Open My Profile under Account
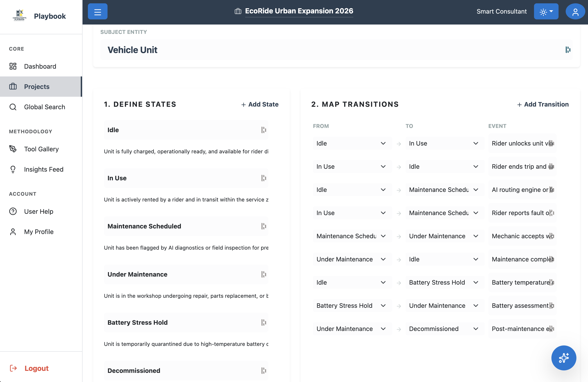Viewport: 588px width, 382px height. (x=39, y=232)
